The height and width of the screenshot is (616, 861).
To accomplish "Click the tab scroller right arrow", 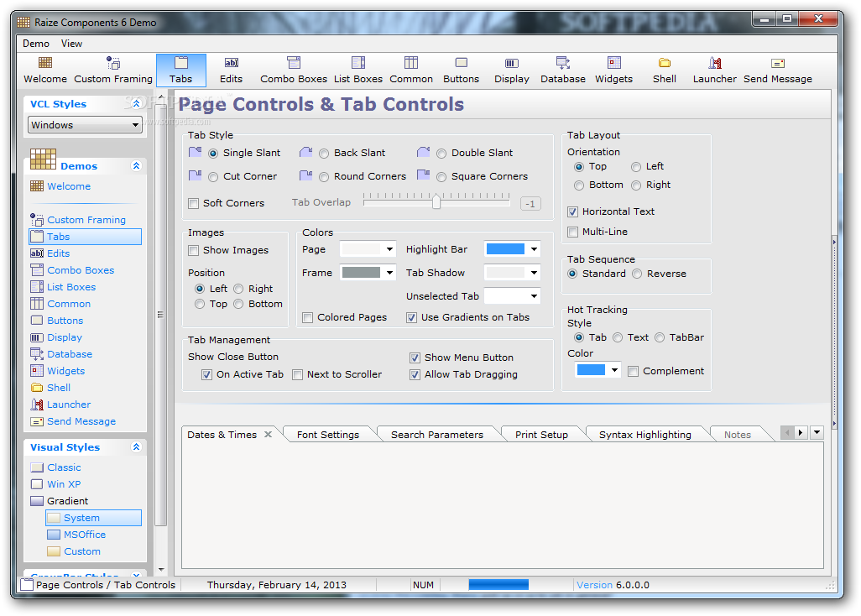I will pyautogui.click(x=801, y=433).
